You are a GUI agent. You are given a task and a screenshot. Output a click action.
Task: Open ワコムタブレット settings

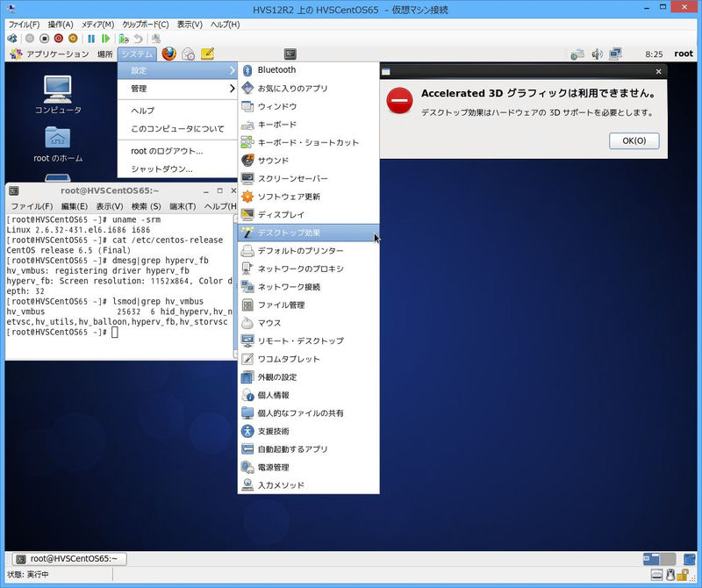click(309, 359)
